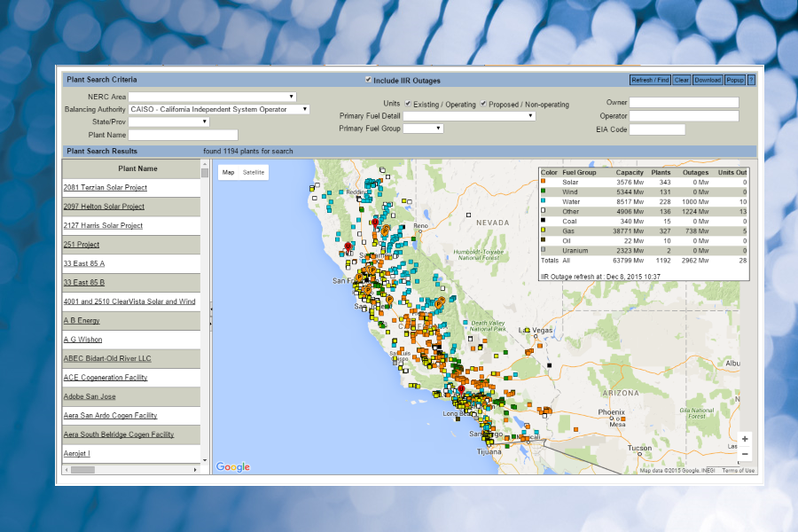Click the Gas yellow legend swatch
The height and width of the screenshot is (532, 798).
coord(543,231)
